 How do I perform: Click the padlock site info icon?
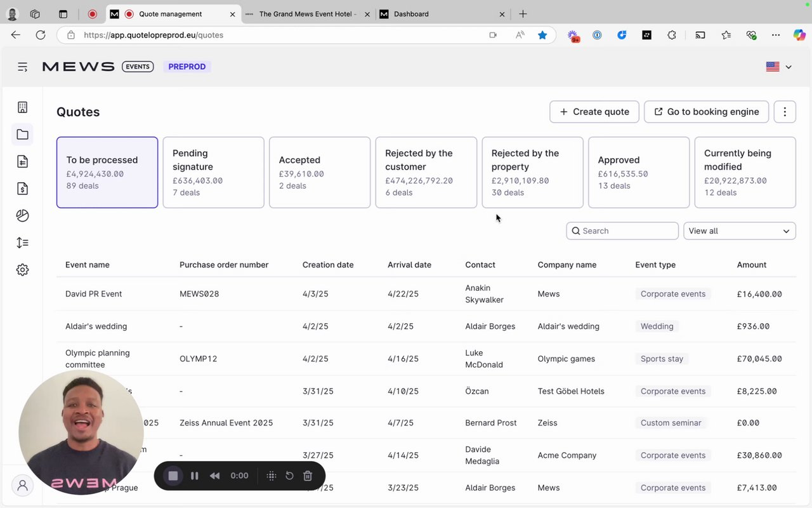(71, 35)
